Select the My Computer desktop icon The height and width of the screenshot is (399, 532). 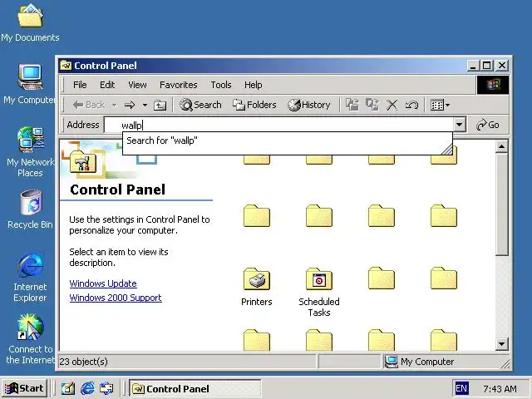point(30,84)
